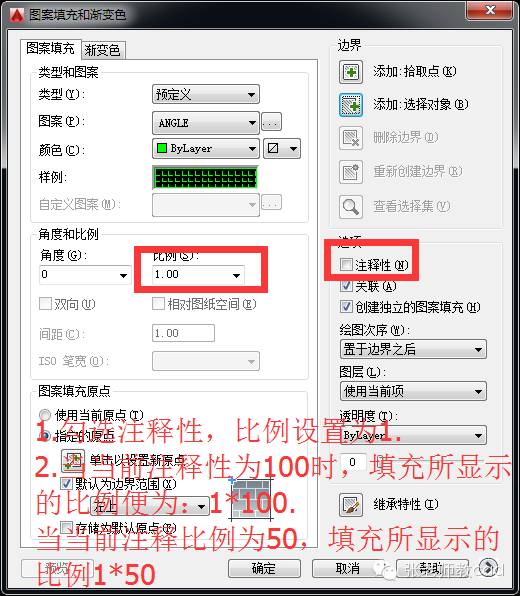Switch to the 渐变色 gradient tab
The image size is (520, 596).
(103, 50)
